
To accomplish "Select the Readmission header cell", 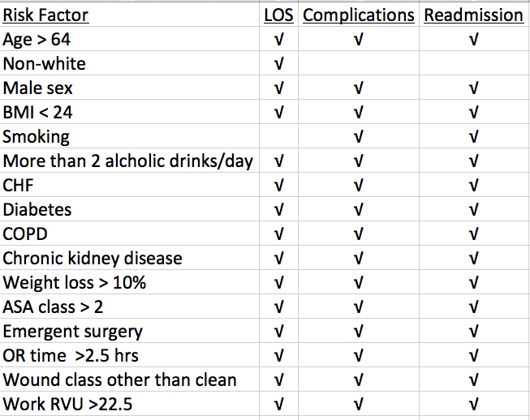I will pos(474,15).
